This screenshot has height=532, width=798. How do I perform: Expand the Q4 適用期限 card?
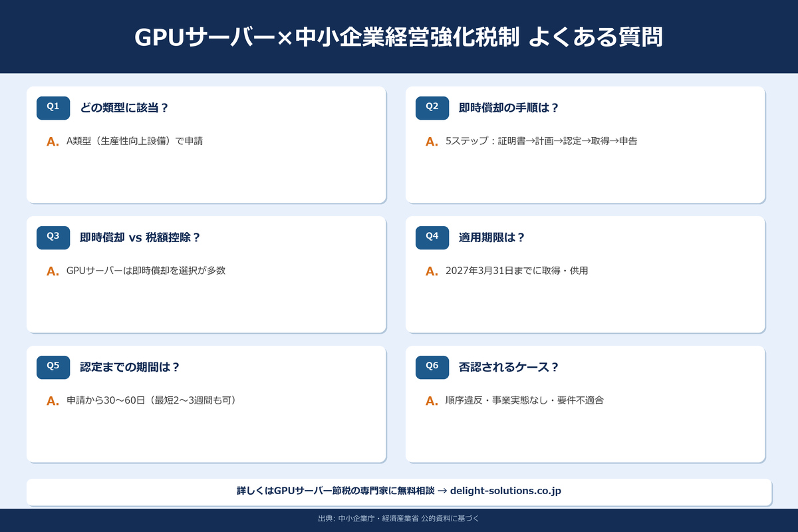[x=585, y=274]
